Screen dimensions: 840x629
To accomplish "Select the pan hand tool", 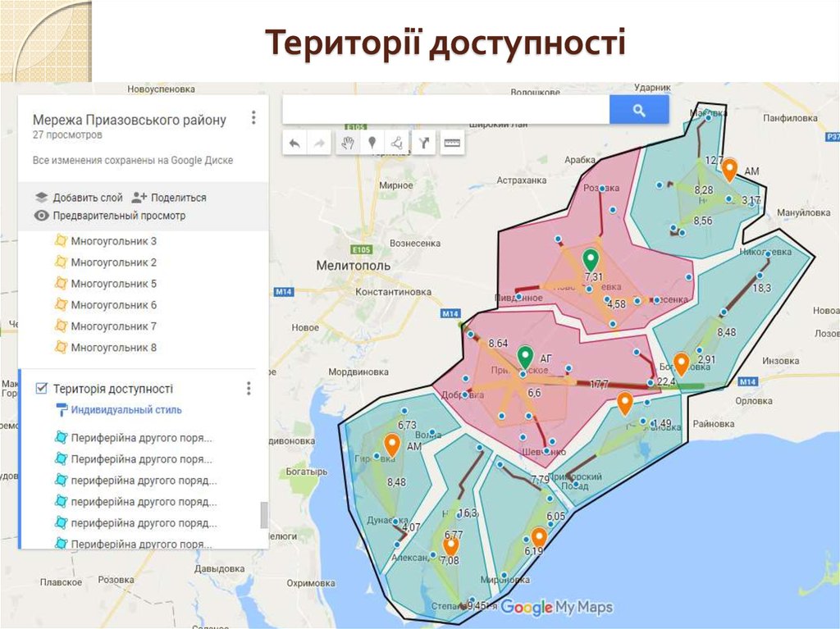I will [347, 142].
